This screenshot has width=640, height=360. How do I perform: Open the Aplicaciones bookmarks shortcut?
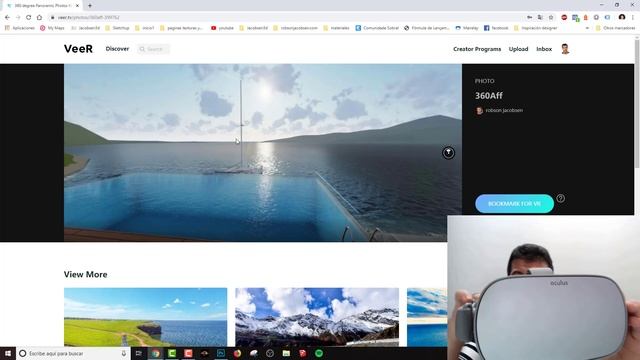(x=20, y=28)
